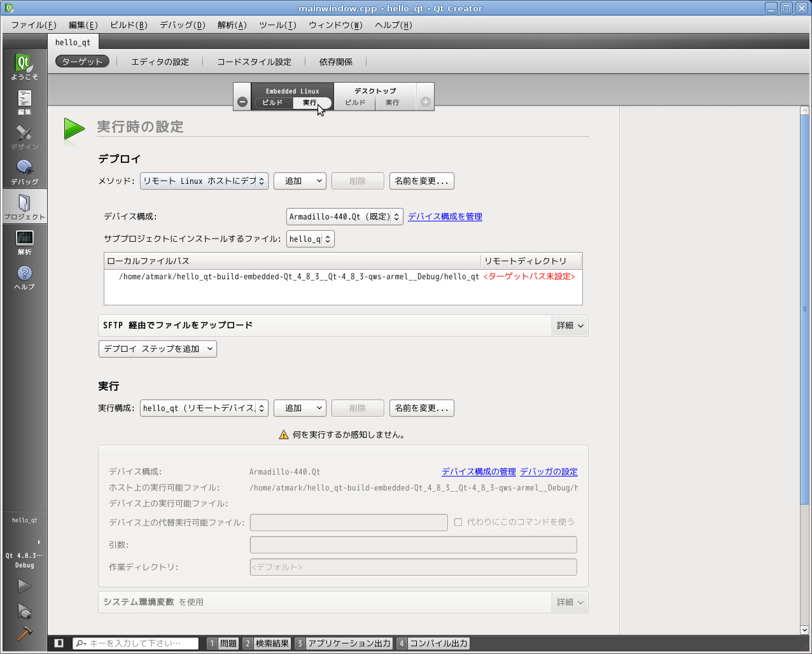Open the 検索結果 output pane
This screenshot has height=654, width=812.
pyautogui.click(x=267, y=643)
